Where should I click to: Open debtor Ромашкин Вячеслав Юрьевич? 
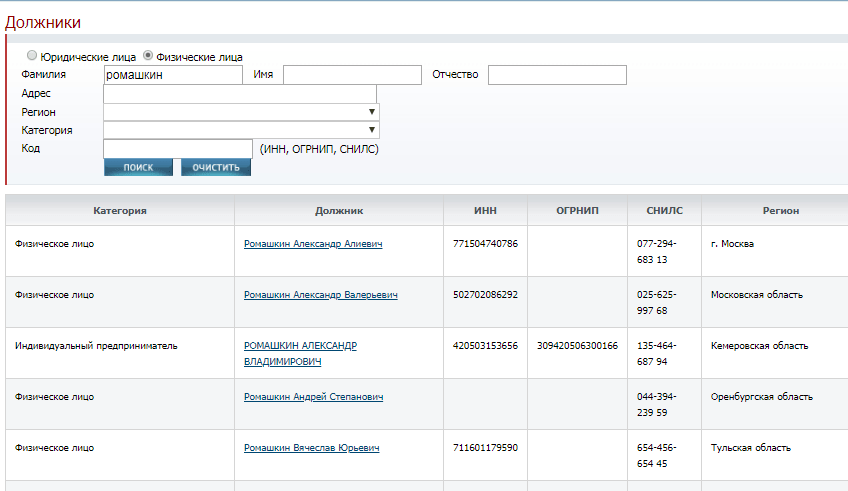click(x=311, y=448)
